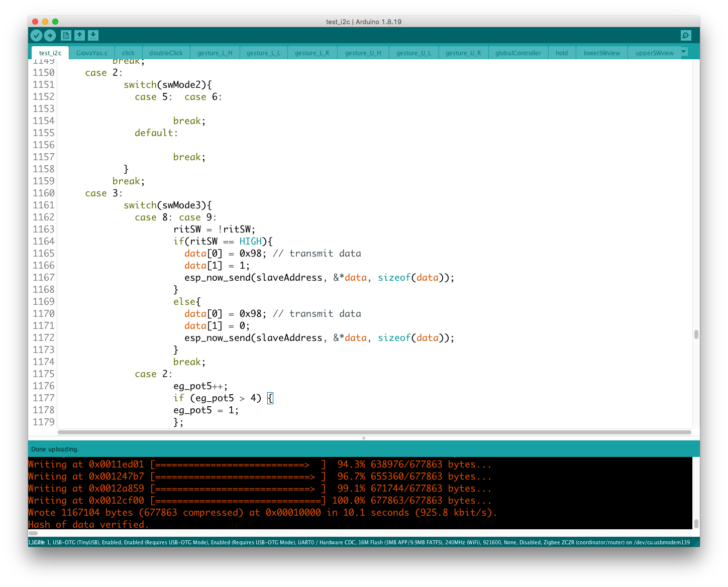Create a new sketch with New icon

[x=66, y=35]
